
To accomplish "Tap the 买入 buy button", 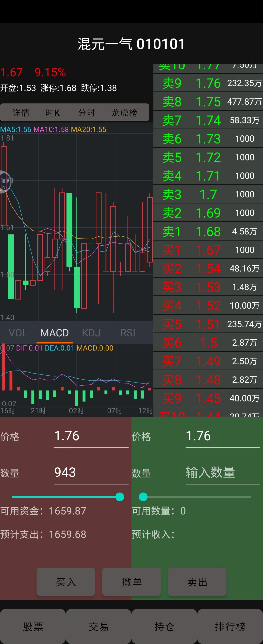I will click(x=66, y=582).
